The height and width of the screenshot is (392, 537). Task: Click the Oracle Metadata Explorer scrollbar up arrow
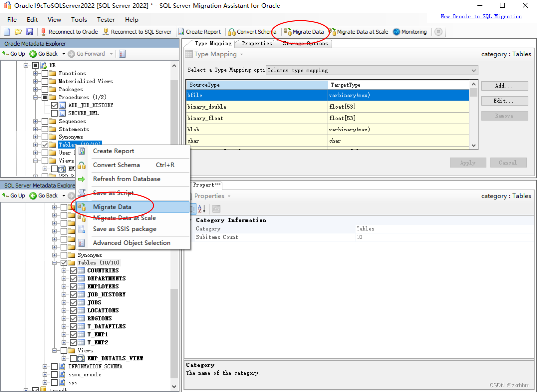pyautogui.click(x=174, y=65)
